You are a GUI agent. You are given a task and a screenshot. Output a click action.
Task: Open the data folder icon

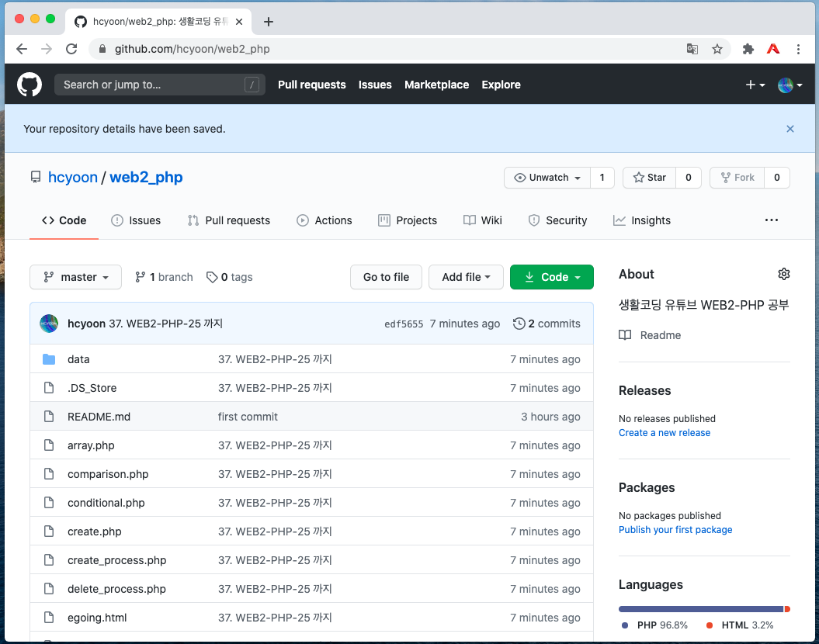[49, 359]
